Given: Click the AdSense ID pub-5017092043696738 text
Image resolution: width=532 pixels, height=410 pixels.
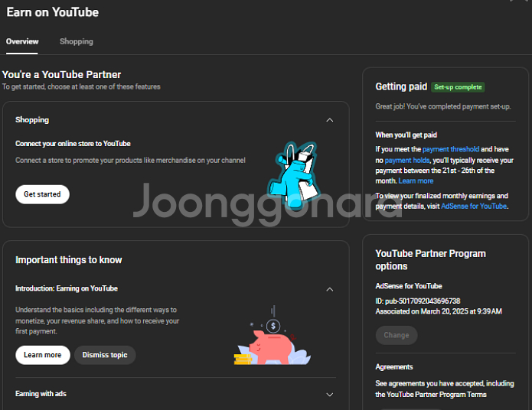Looking at the screenshot, I should [x=418, y=301].
